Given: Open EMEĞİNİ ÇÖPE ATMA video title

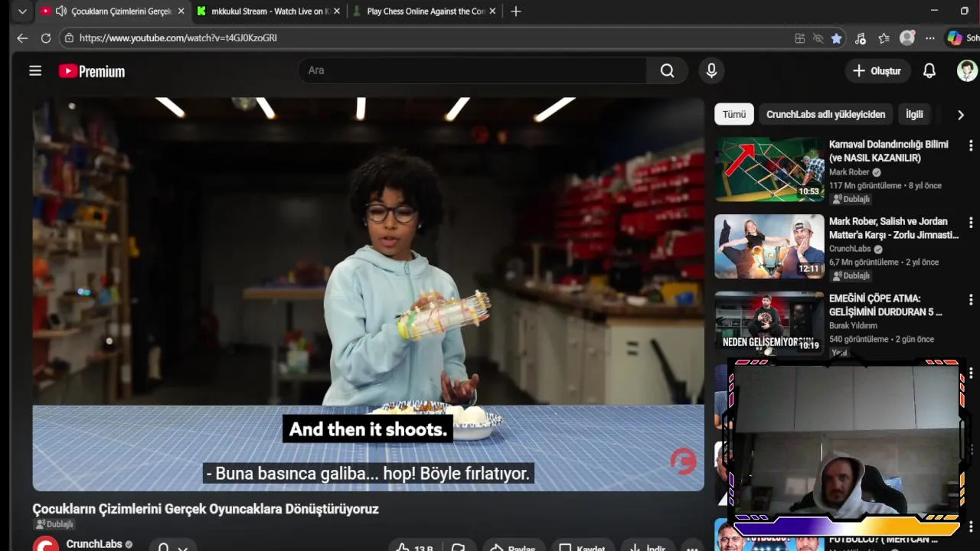Looking at the screenshot, I should [x=886, y=305].
